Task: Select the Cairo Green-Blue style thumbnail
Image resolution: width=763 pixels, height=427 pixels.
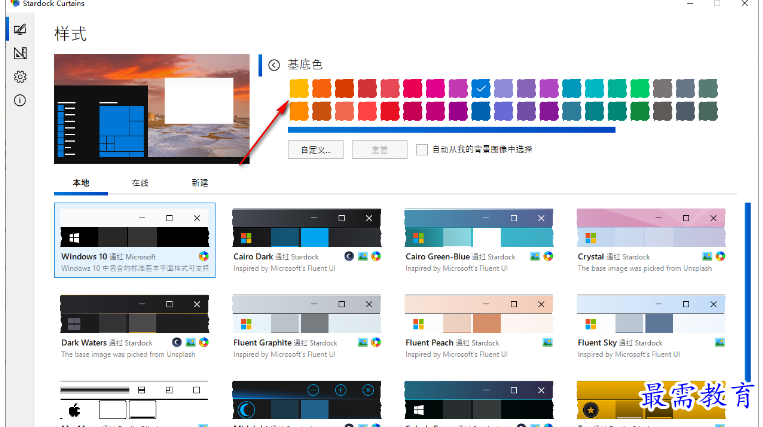Action: [x=479, y=228]
